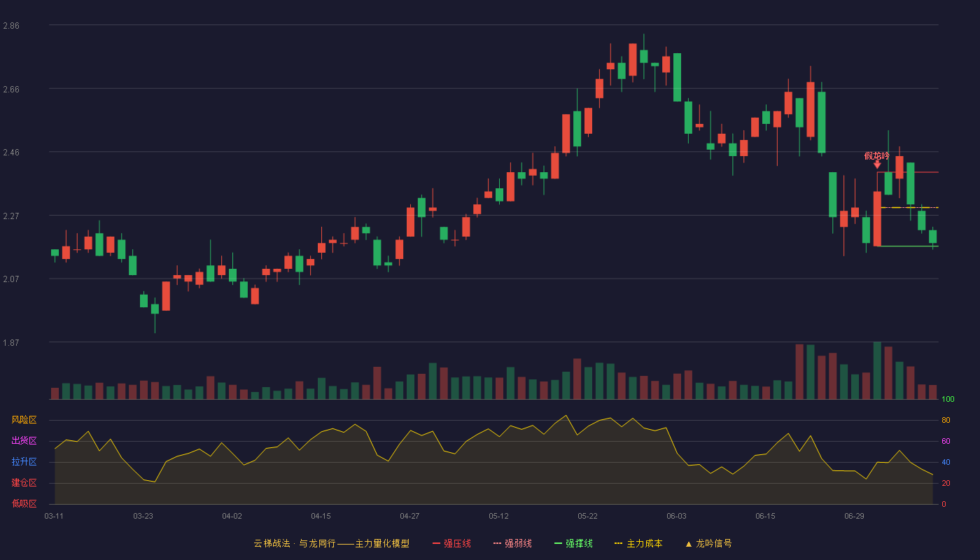Screen dimensions: 980x560
Task: Click the 假龙吟 signal label
Action: pyautogui.click(x=877, y=155)
